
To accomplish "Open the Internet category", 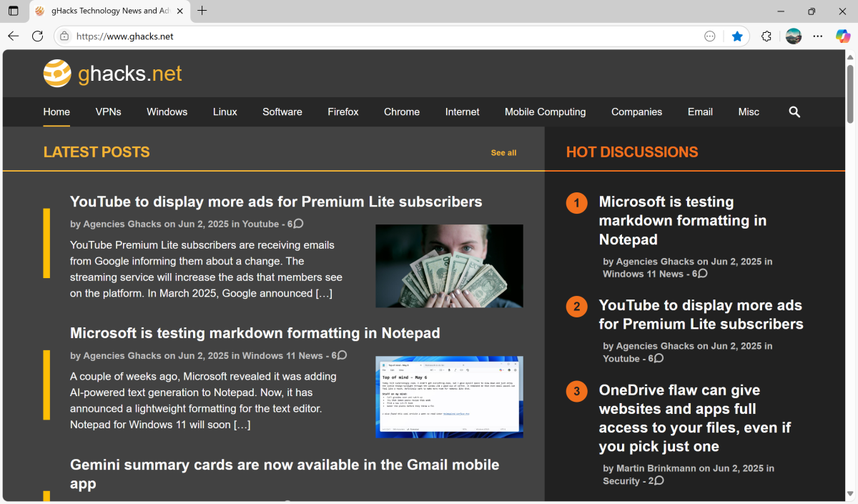I will tap(463, 112).
